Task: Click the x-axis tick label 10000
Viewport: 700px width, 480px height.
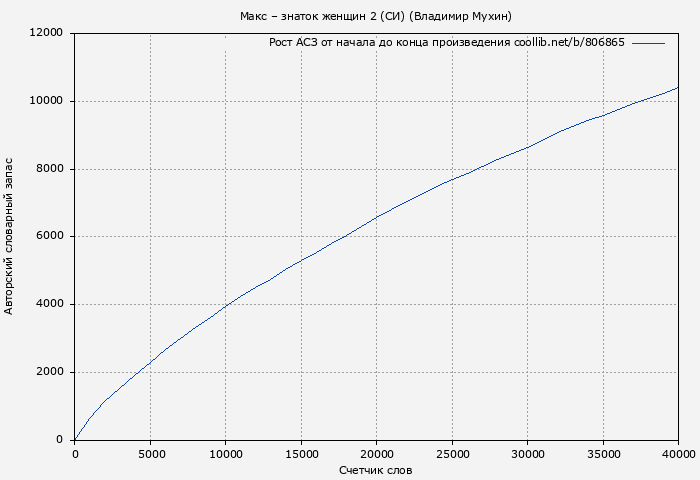Action: click(225, 453)
